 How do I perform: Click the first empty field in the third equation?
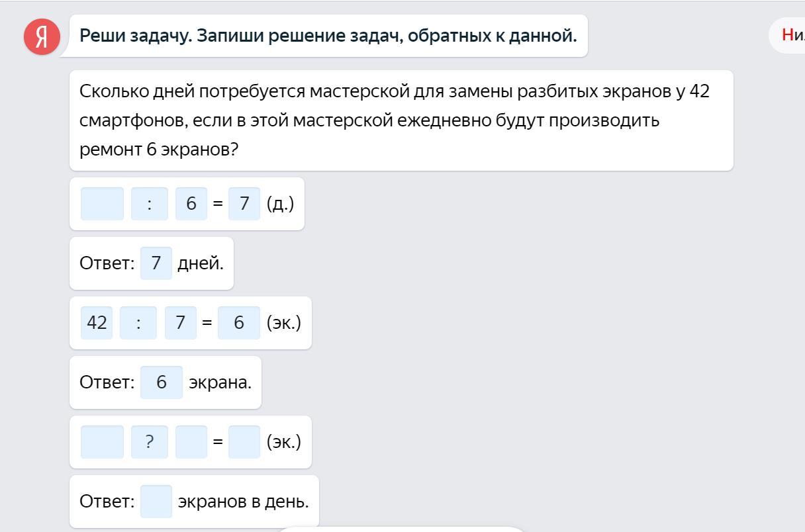coord(102,442)
